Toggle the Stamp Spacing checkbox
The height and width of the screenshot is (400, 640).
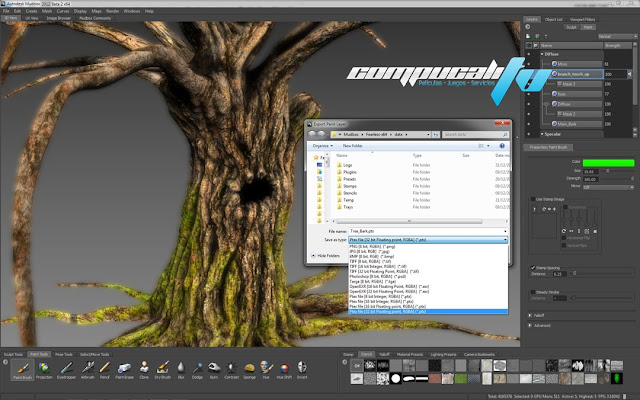533,268
